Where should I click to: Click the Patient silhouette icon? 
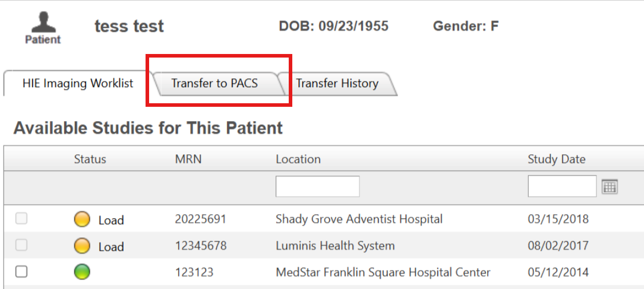pos(43,23)
